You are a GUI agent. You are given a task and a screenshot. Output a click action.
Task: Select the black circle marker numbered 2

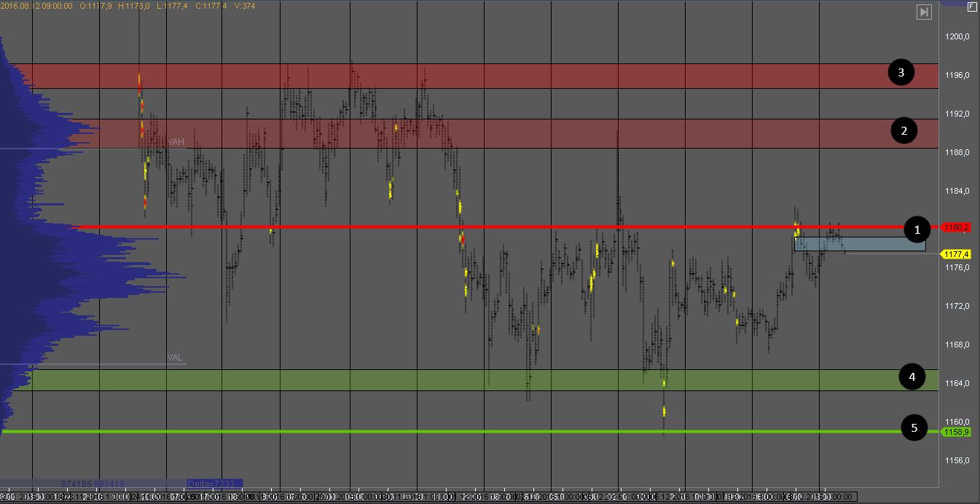pos(904,131)
